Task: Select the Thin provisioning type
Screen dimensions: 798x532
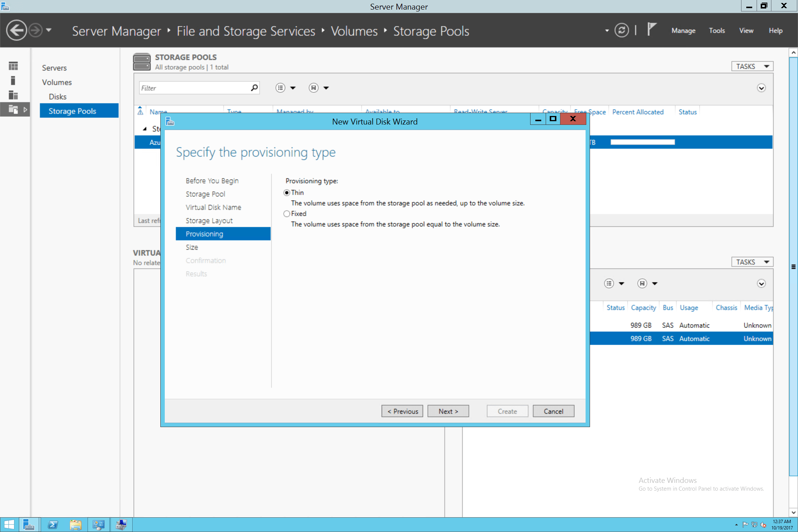Action: pos(287,192)
